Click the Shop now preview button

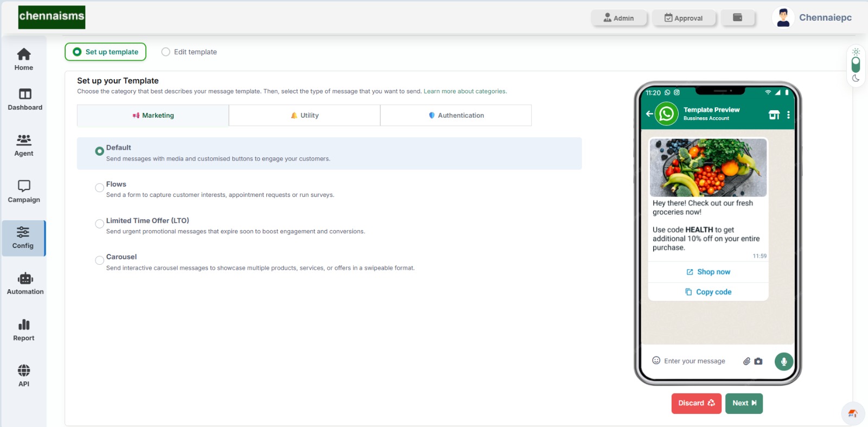tap(708, 272)
